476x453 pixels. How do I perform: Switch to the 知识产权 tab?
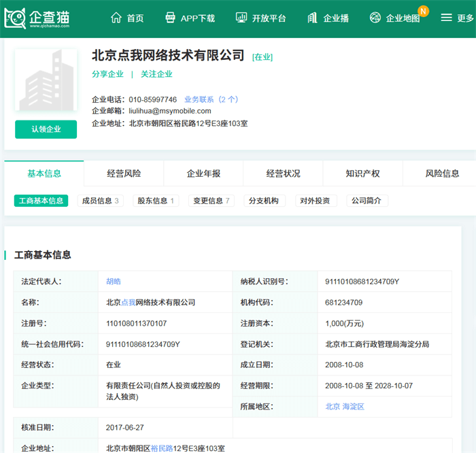[x=362, y=173]
